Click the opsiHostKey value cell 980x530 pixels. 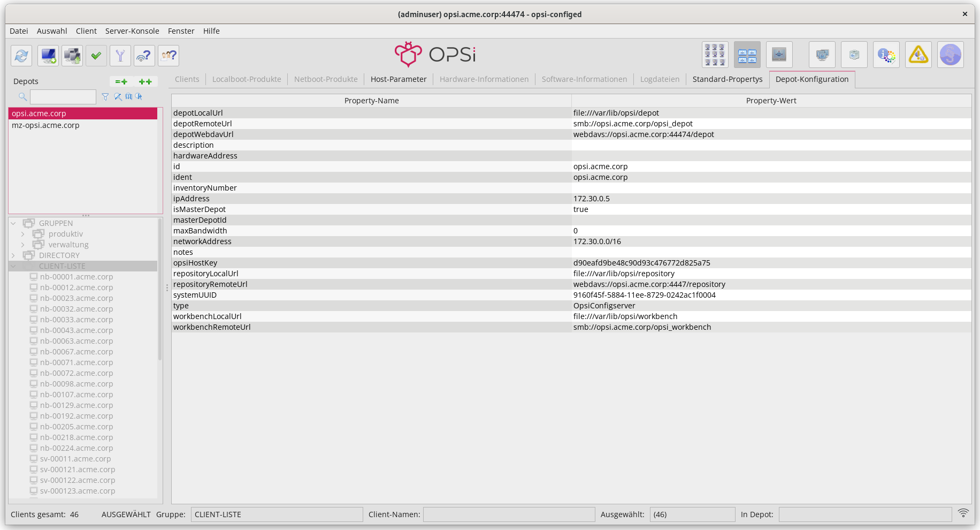(x=771, y=263)
